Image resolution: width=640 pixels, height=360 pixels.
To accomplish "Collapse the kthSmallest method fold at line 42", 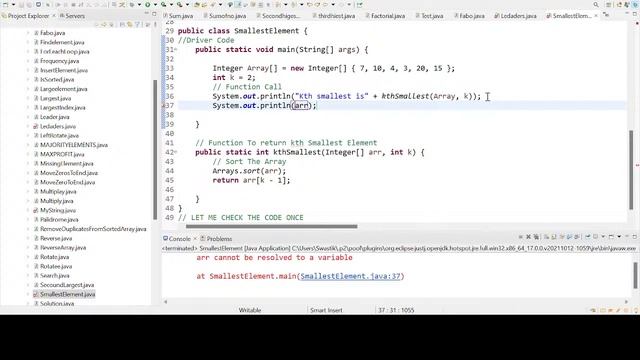I will tap(176, 152).
